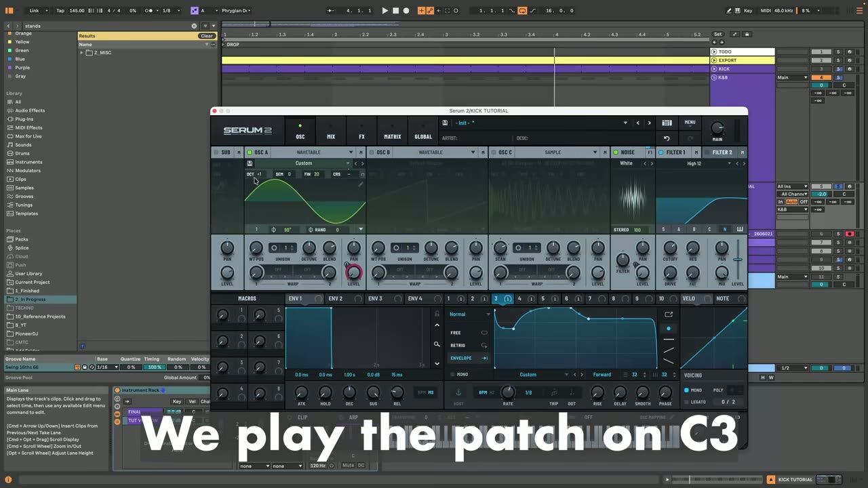
Task: Expand the Z_MISC folder
Action: (82, 52)
